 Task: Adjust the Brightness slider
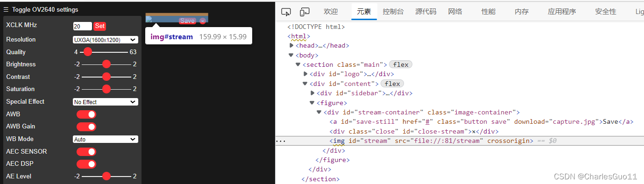pyautogui.click(x=106, y=64)
